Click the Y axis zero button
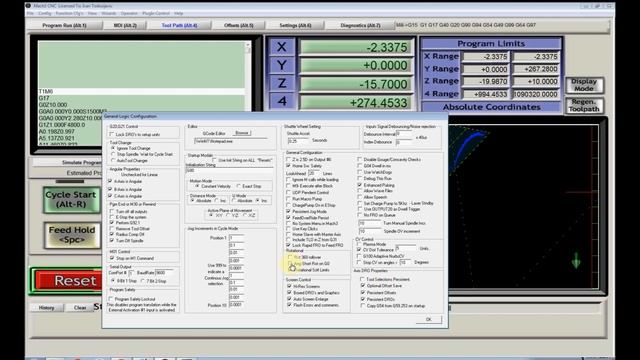The height and width of the screenshot is (360, 640). coord(282,65)
